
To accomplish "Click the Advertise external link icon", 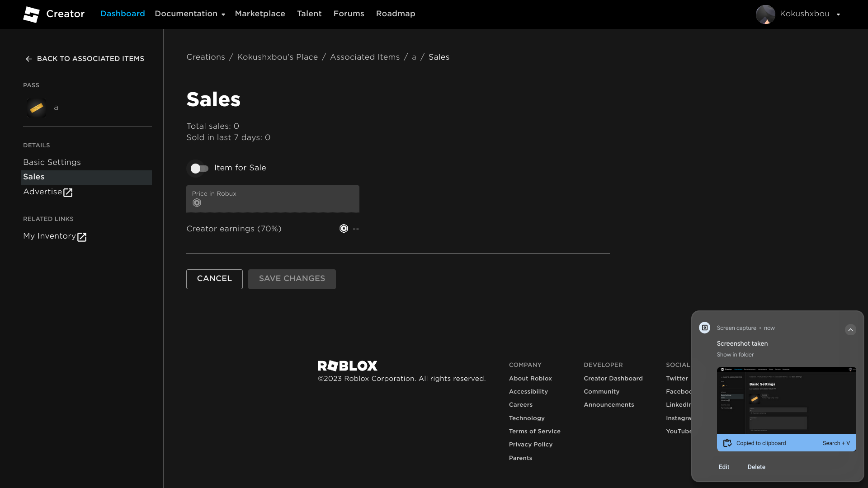I will pos(68,193).
